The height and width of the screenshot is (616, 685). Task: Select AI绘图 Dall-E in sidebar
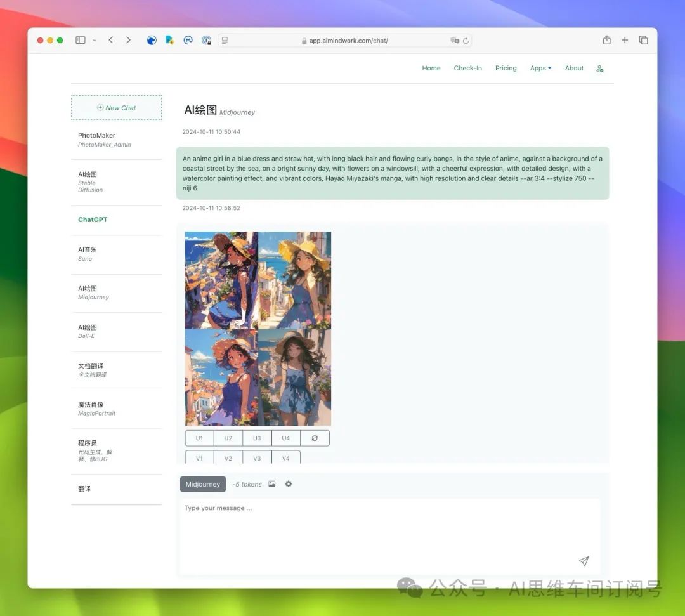coord(117,332)
